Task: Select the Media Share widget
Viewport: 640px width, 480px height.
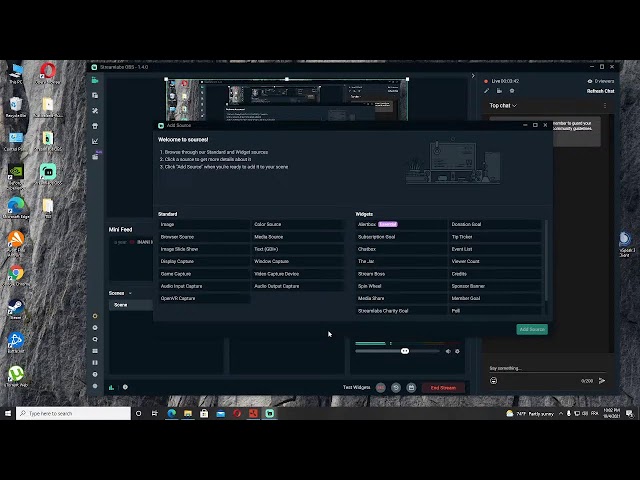Action: click(x=401, y=298)
